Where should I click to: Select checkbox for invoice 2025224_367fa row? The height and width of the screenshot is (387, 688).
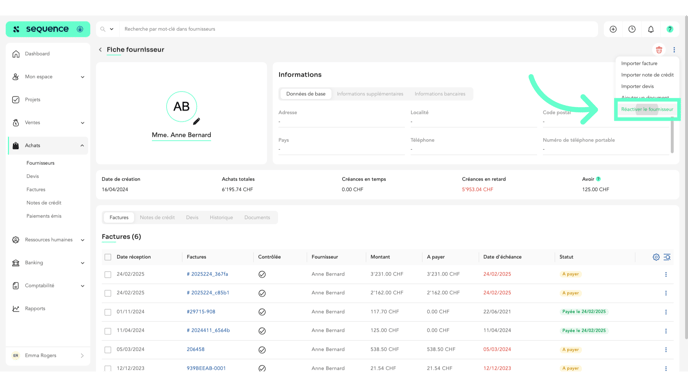click(108, 274)
